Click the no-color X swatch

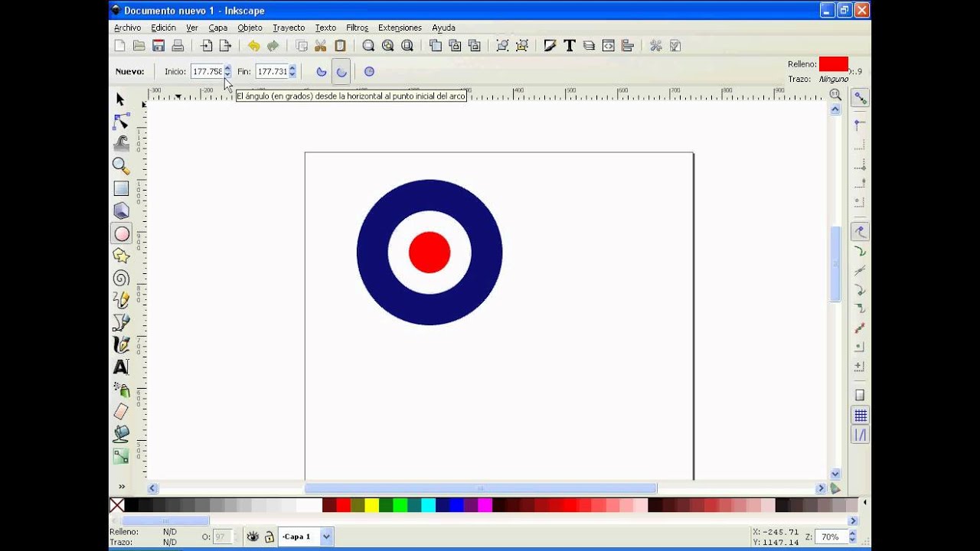coord(116,505)
